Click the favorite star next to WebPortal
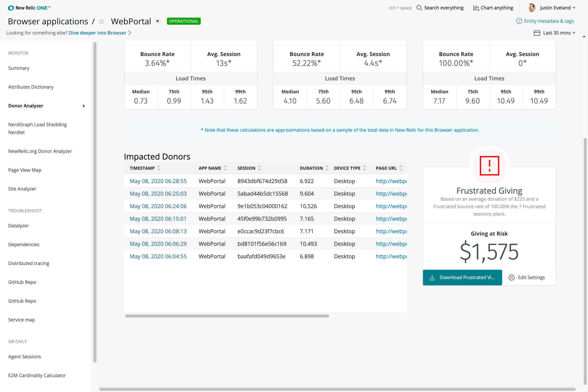Viewport: 588px width, 392px height. [101, 21]
